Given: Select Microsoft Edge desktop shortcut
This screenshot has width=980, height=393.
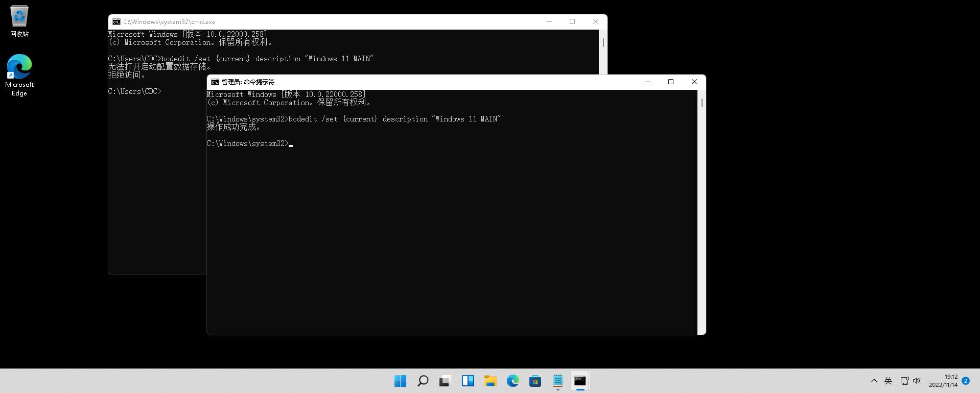Looking at the screenshot, I should [x=19, y=75].
